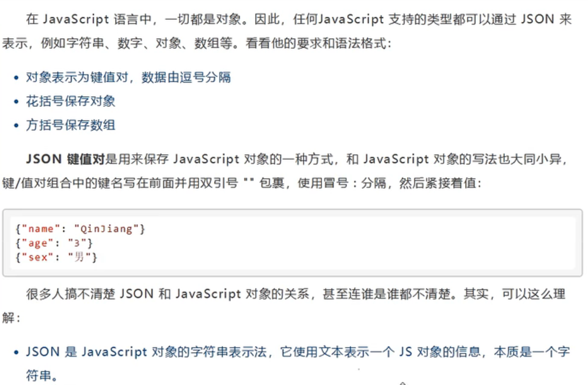The image size is (588, 385).
Task: Click the "方括号保存数组" bullet text
Action: [71, 125]
